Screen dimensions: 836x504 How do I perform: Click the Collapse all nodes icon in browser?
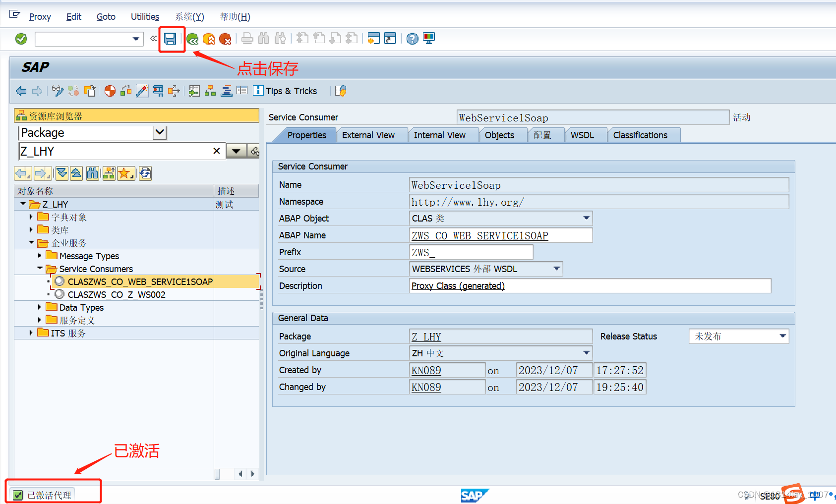76,173
